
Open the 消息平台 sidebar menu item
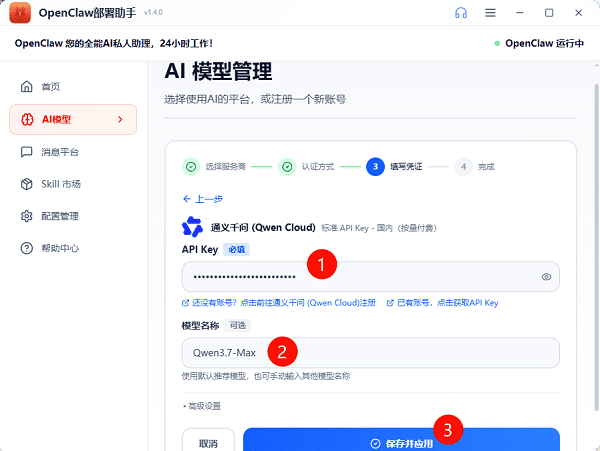tap(73, 152)
